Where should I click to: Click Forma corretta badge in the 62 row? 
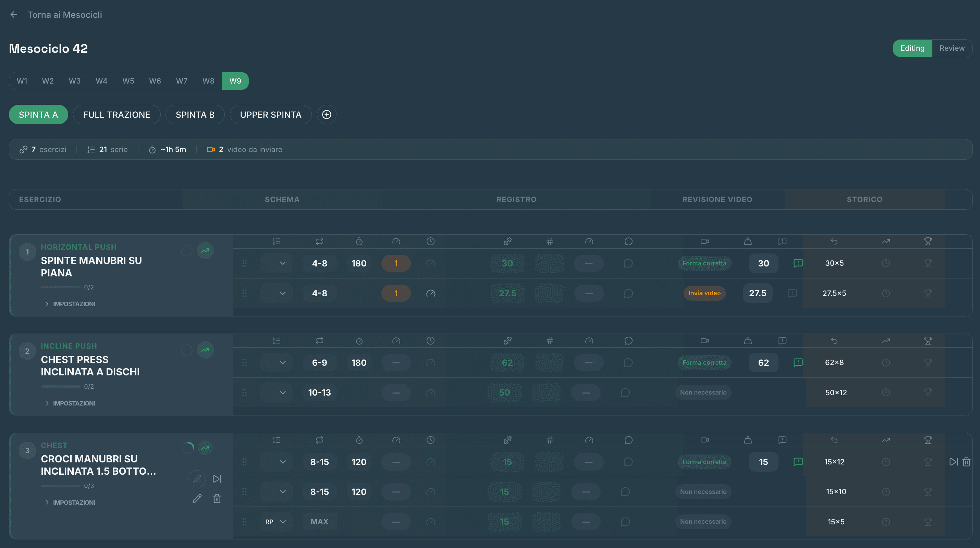point(704,362)
